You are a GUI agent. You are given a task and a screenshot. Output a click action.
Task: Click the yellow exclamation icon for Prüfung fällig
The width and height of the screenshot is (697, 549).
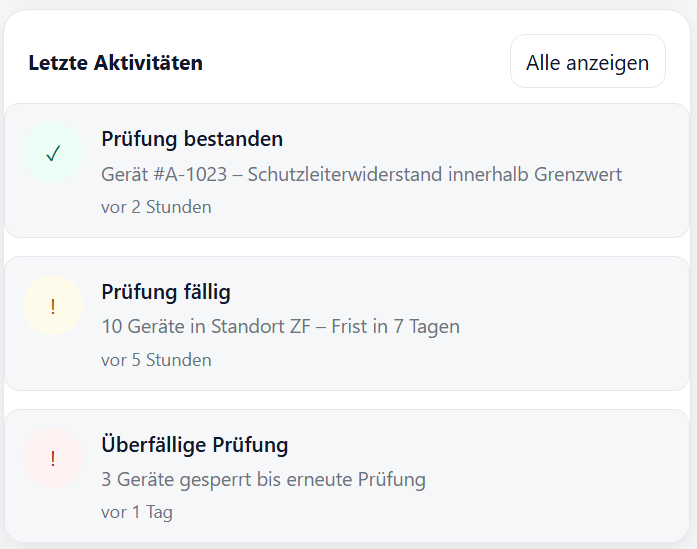tap(53, 306)
